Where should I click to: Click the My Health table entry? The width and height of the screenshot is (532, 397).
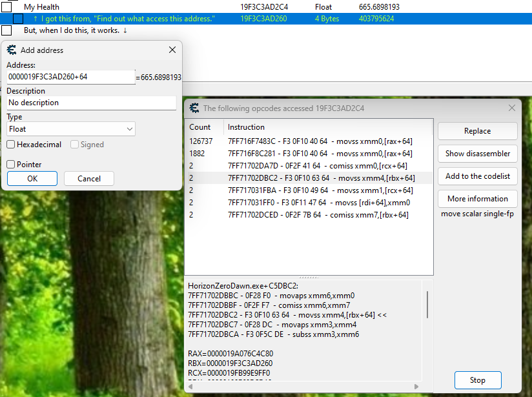point(42,6)
